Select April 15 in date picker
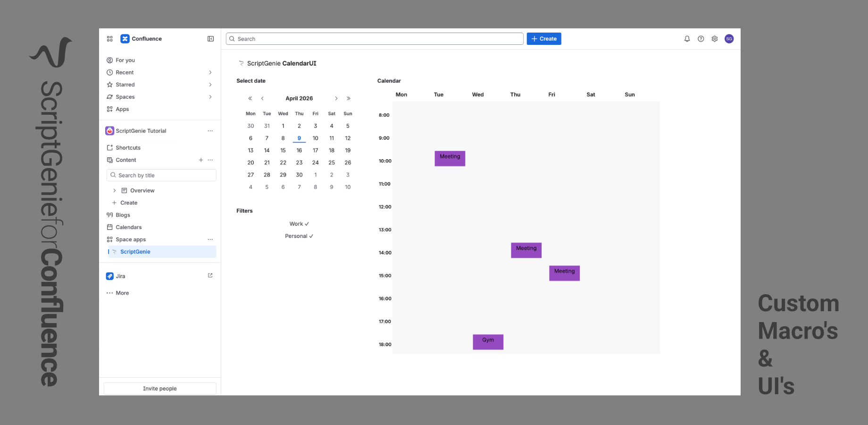The height and width of the screenshot is (425, 868). (283, 151)
